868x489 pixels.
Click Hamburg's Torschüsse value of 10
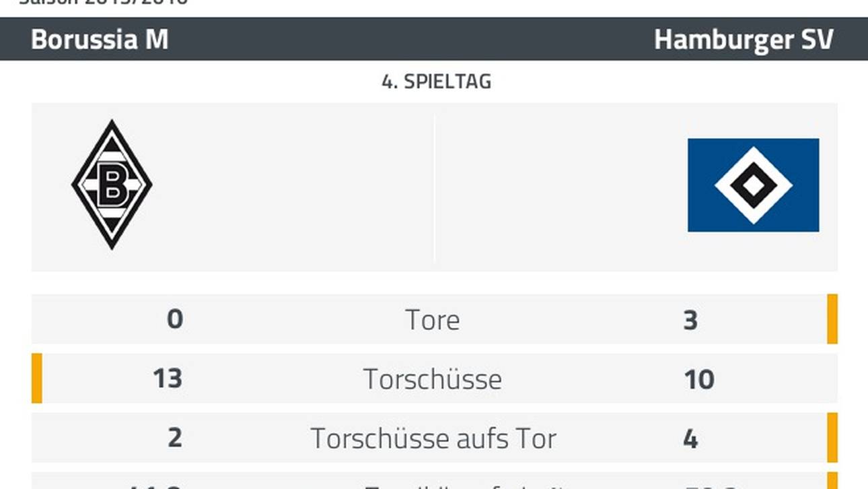(x=699, y=379)
